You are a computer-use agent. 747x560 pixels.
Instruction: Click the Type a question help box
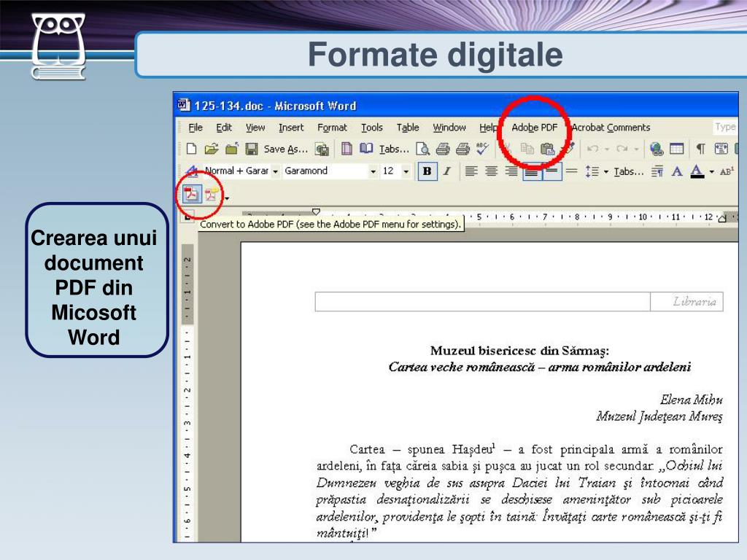(x=726, y=127)
